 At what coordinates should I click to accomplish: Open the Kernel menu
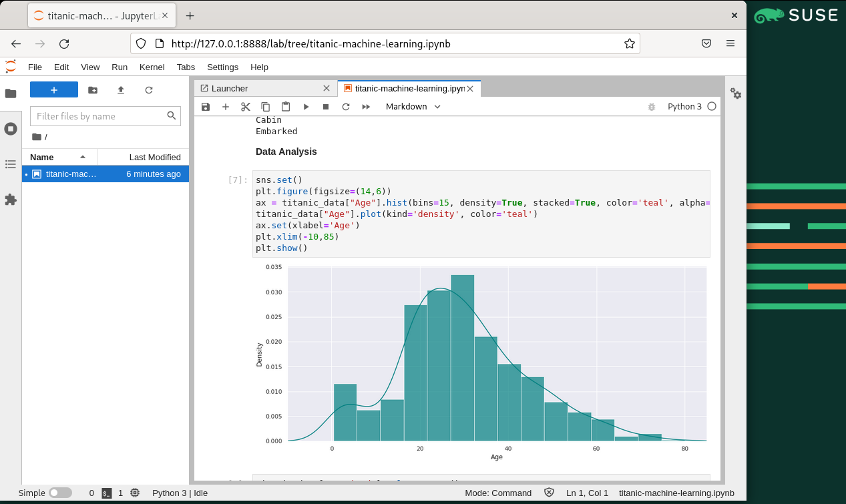point(152,67)
